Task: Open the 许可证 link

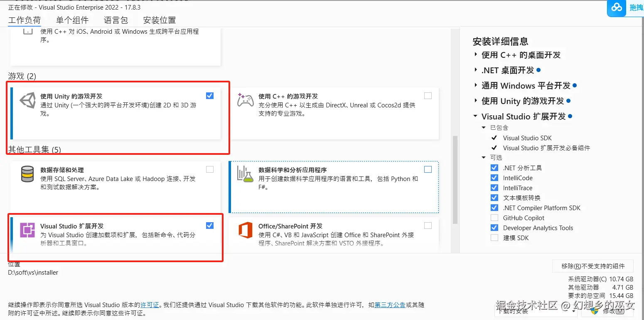Action: pyautogui.click(x=150, y=305)
